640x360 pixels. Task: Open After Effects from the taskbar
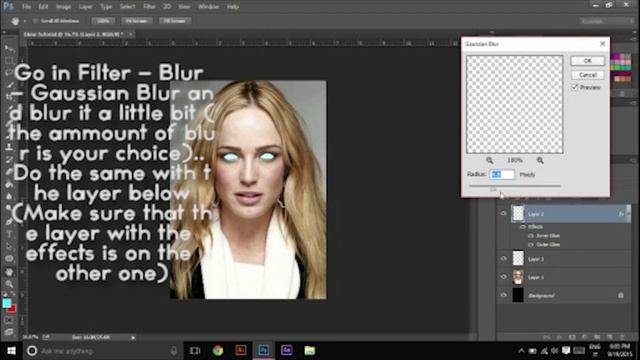tap(287, 350)
